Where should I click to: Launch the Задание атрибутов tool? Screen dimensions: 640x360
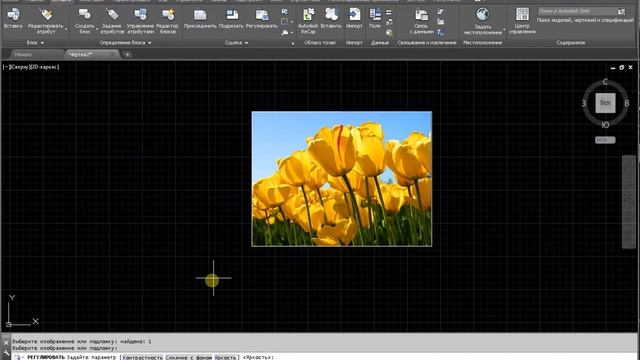click(x=112, y=21)
